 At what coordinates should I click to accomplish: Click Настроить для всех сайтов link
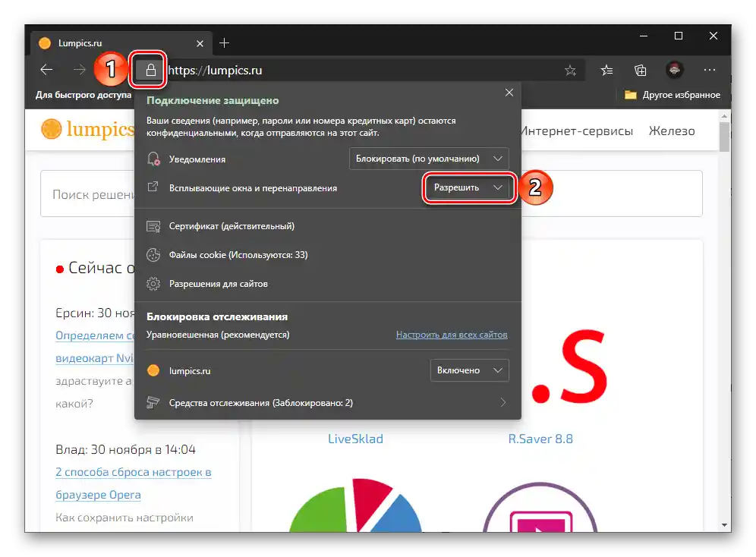click(x=452, y=335)
